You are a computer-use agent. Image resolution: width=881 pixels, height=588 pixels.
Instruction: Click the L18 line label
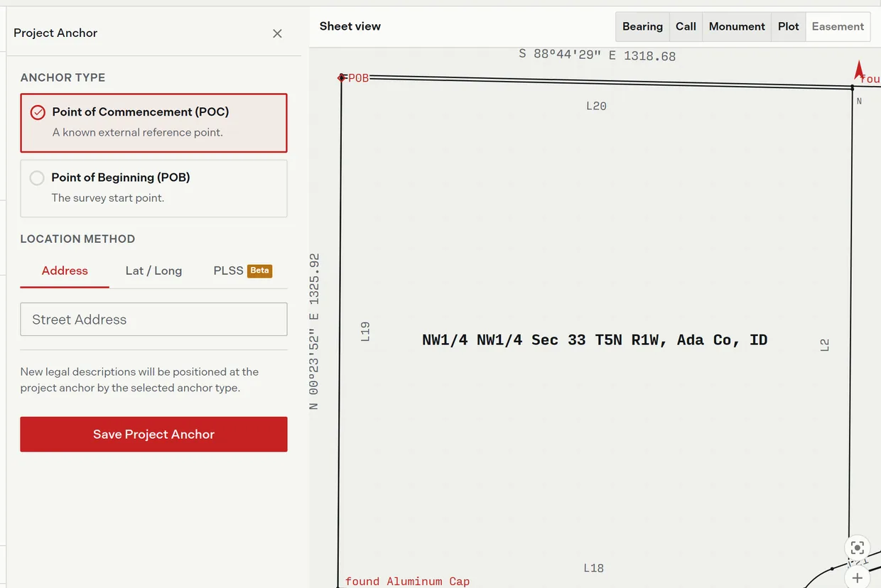pyautogui.click(x=593, y=567)
